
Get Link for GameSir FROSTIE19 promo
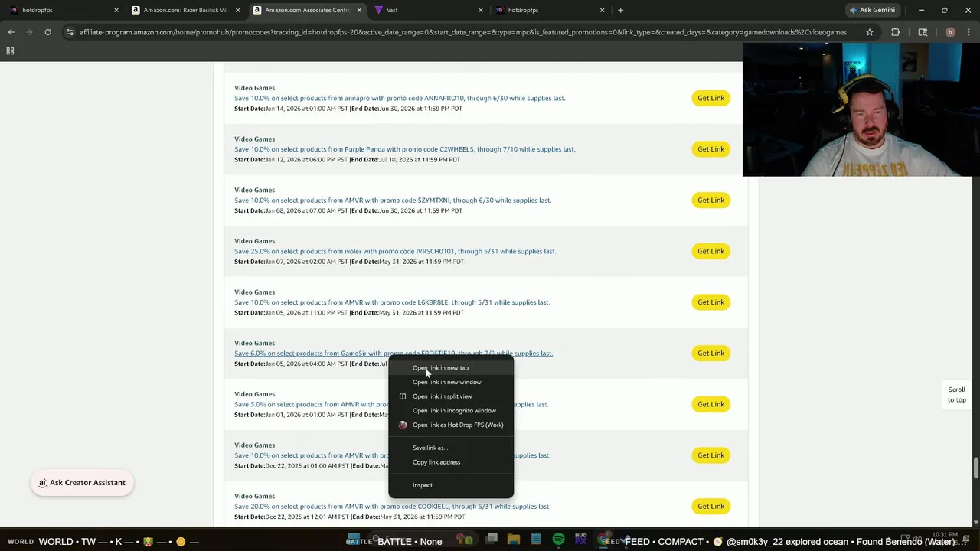(x=710, y=353)
